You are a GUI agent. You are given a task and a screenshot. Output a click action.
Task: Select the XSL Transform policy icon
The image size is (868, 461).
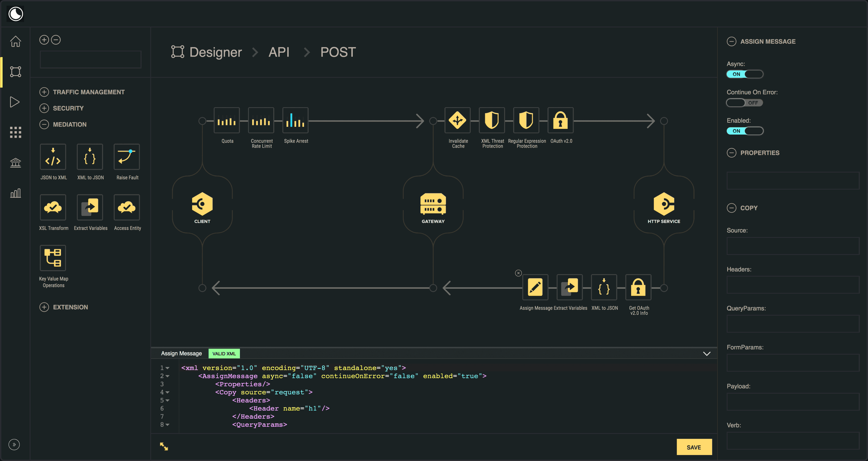[x=53, y=207]
